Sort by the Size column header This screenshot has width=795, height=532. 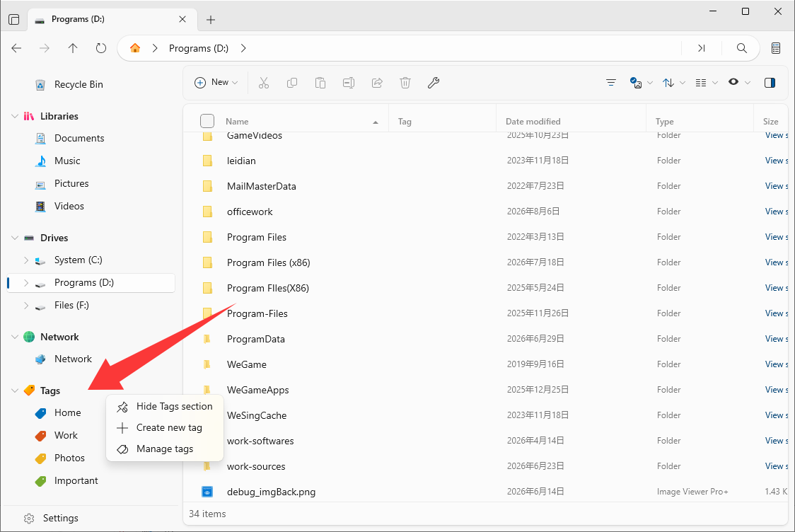[770, 122]
